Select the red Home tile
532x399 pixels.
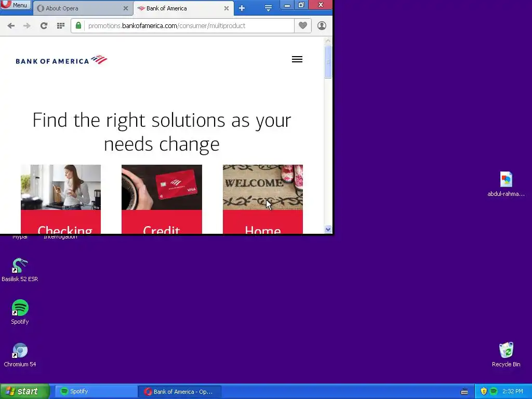click(x=262, y=222)
